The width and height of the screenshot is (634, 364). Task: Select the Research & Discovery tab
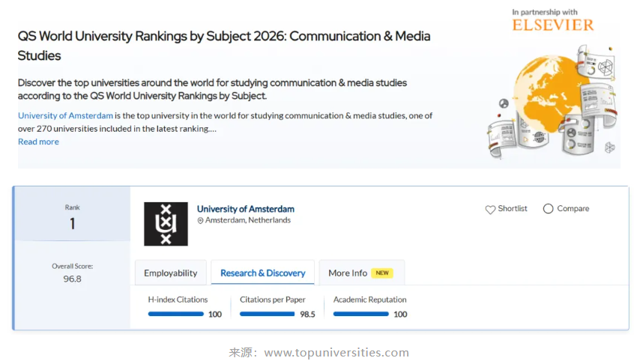(x=262, y=273)
